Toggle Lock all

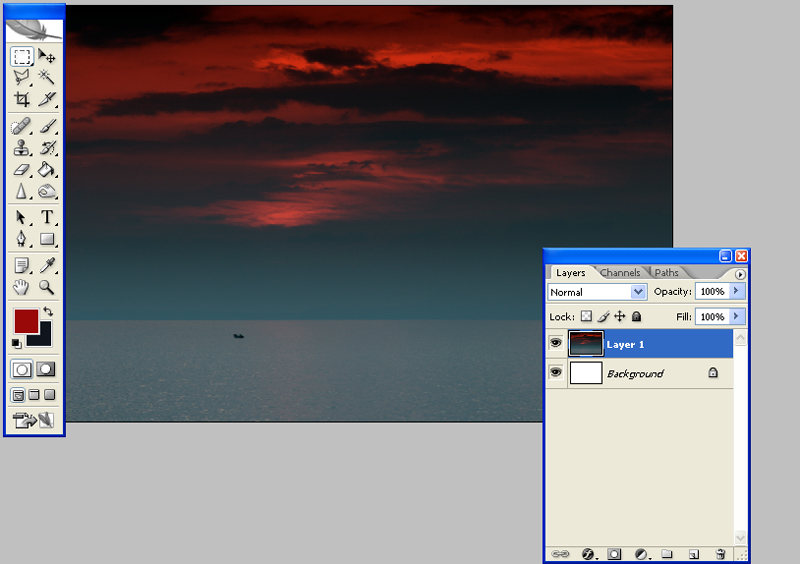636,316
